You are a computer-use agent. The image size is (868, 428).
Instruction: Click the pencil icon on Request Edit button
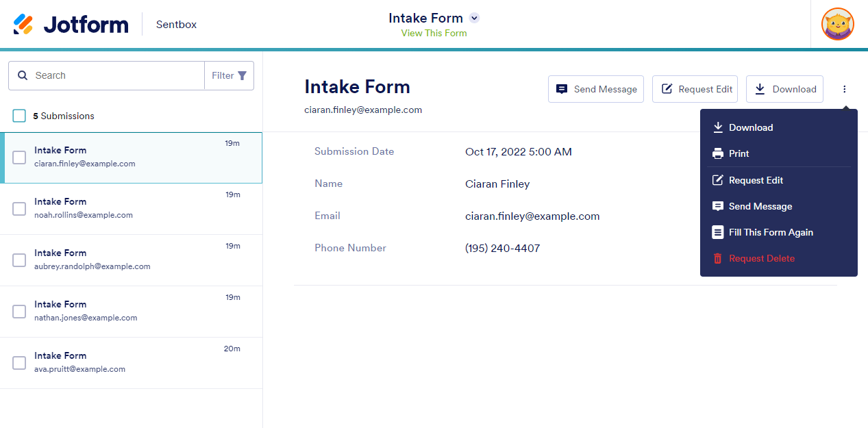click(x=667, y=89)
